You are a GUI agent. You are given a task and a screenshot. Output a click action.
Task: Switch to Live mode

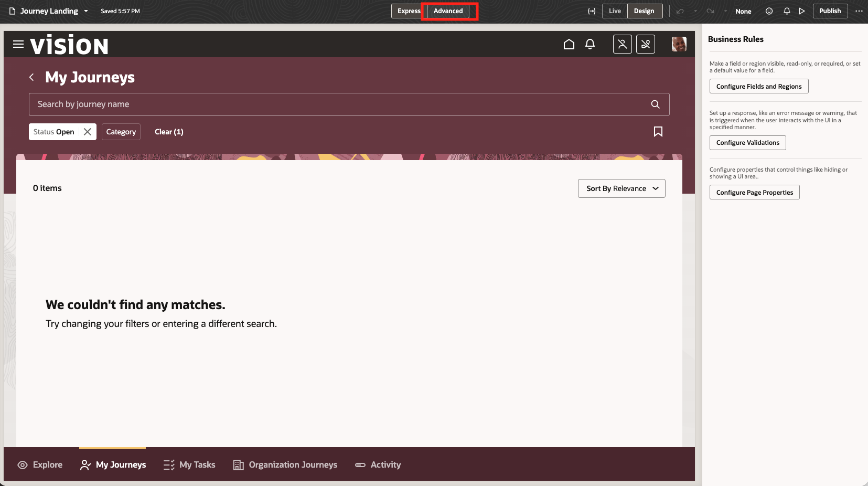(x=614, y=10)
